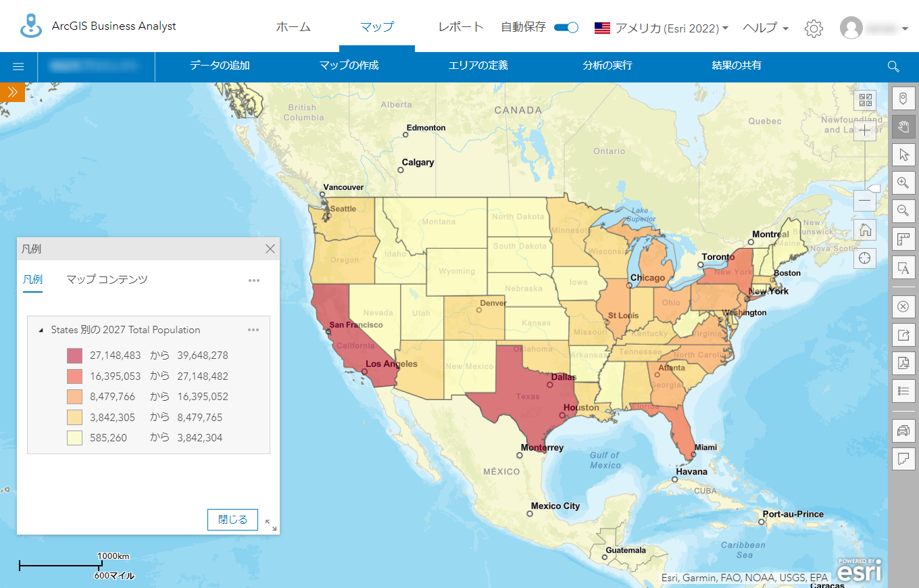Open the search magnifier in blue bar
The height and width of the screenshot is (588, 919).
[x=893, y=66]
